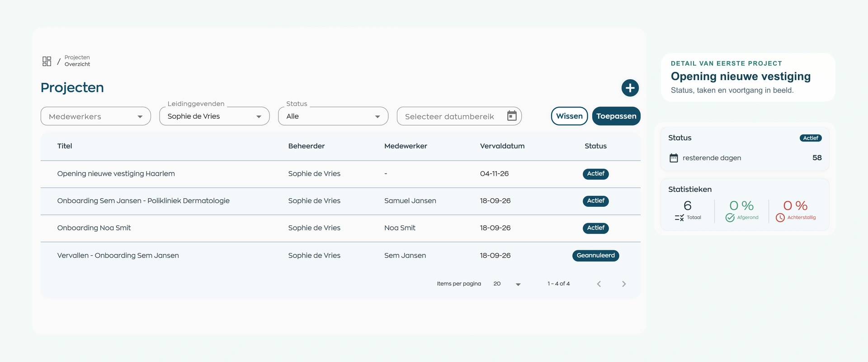Click the Statistieken heading

coord(690,190)
